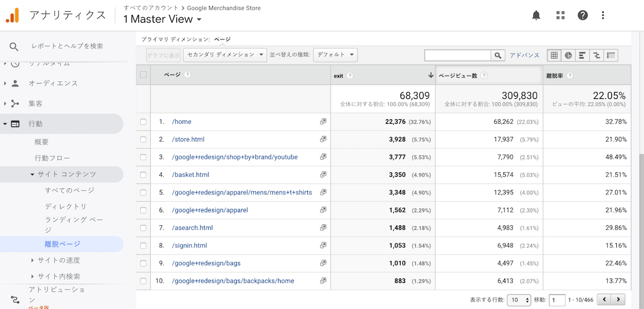This screenshot has width=644, height=309.
Task: Click the レポートとヘルプを検索 search field
Action: tap(67, 46)
